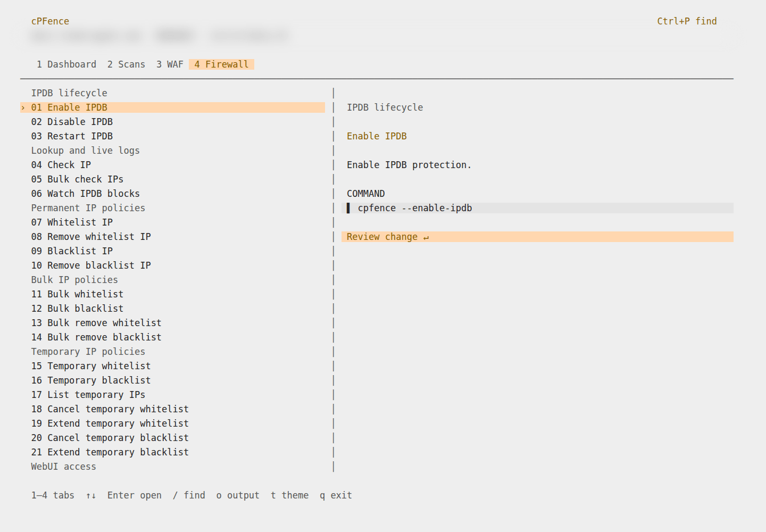766x532 pixels.
Task: Open the Scans tab
Action: pyautogui.click(x=126, y=64)
